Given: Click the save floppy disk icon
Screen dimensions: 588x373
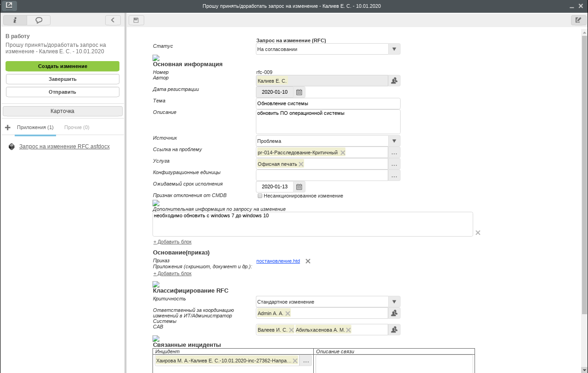Looking at the screenshot, I should point(136,20).
